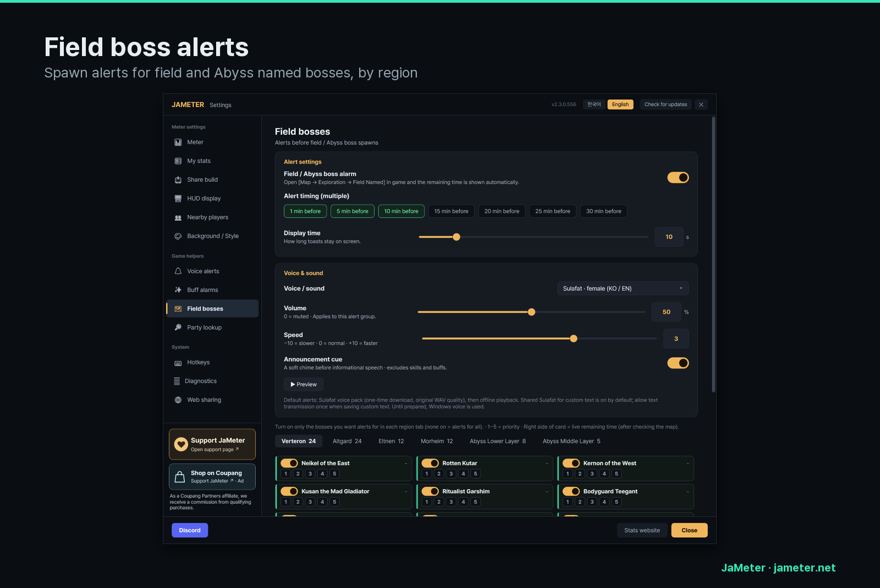The height and width of the screenshot is (588, 880).
Task: Switch to the Altgard region tab
Action: pos(347,441)
